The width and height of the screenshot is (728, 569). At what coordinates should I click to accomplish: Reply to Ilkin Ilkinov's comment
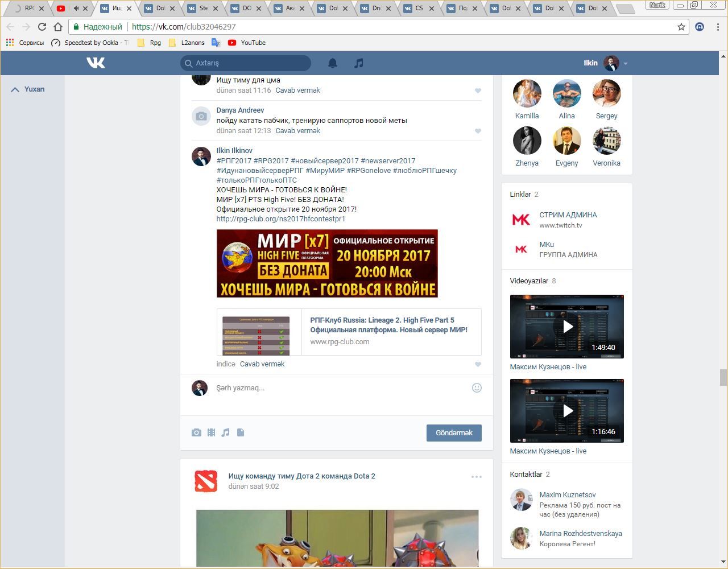[x=262, y=364]
